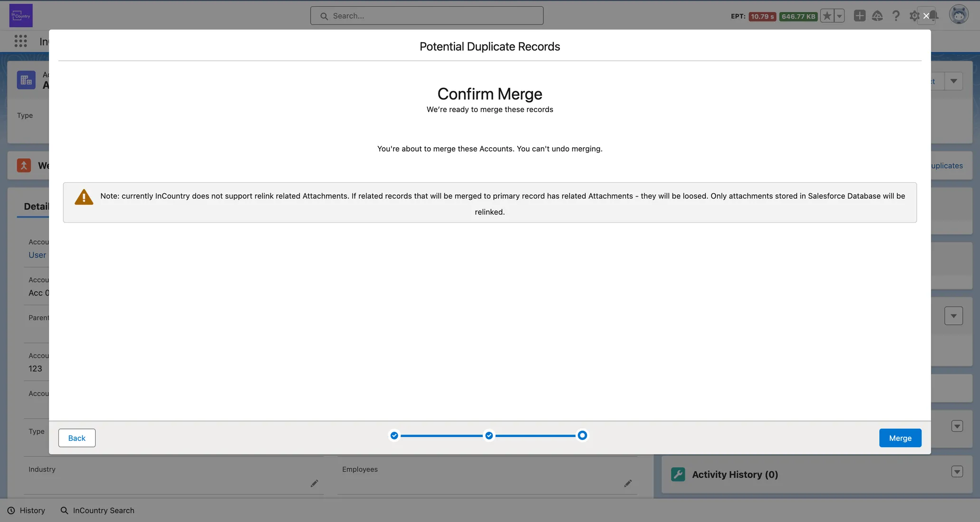Edit the Employees field pencil icon
Viewport: 980px width, 522px height.
pos(628,484)
